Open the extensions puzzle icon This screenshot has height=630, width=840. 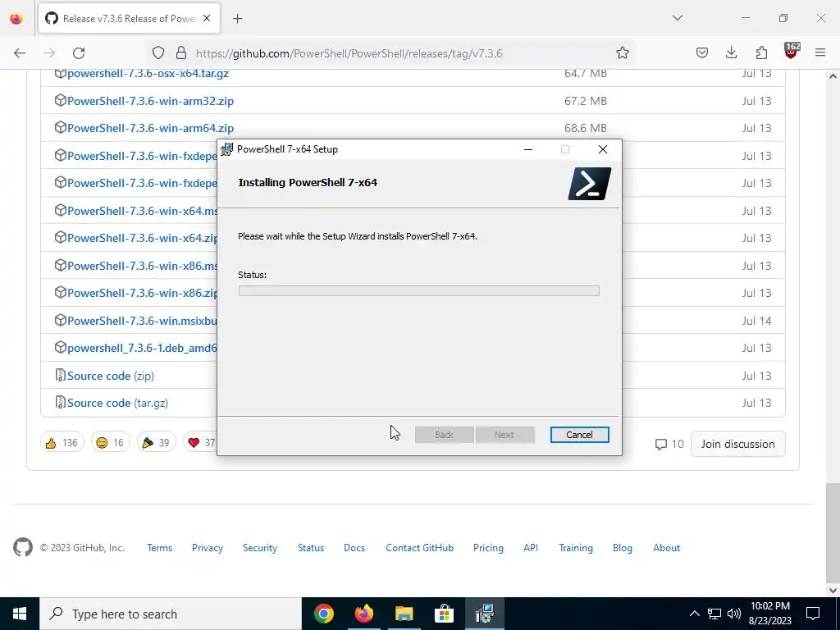[x=761, y=53]
